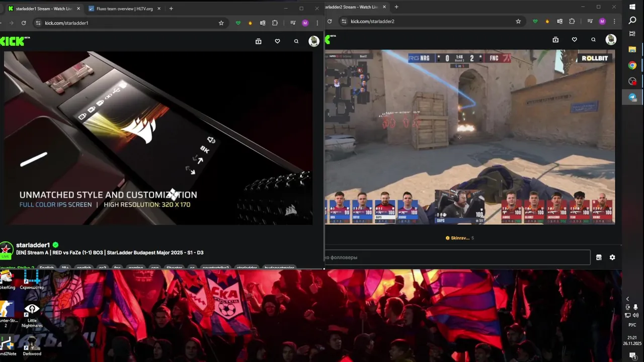Click the starladder1 live channel avatar
This screenshot has height=362, width=644.
(6, 249)
